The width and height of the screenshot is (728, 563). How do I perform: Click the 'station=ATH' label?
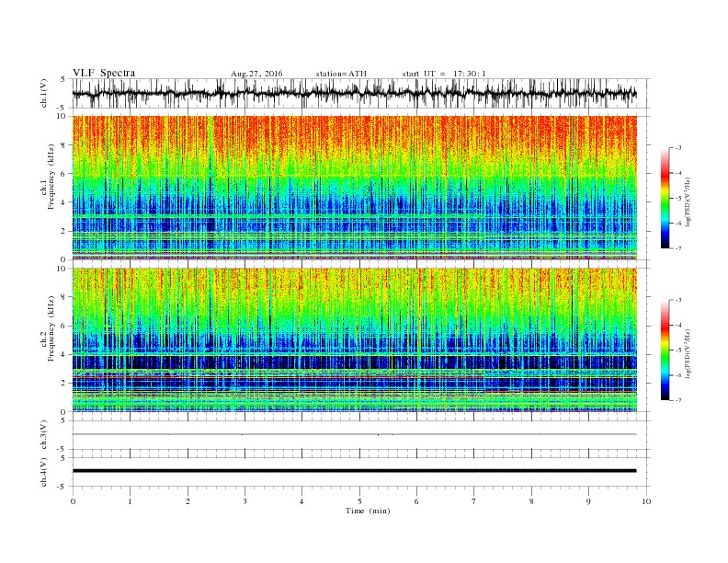tap(341, 74)
